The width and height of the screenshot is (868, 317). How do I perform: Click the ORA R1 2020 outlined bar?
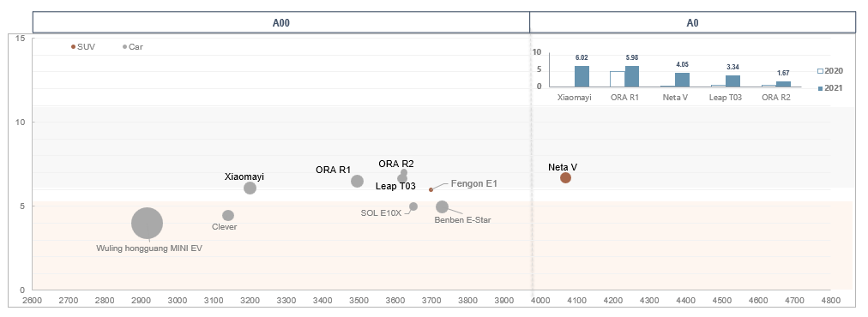tap(618, 79)
